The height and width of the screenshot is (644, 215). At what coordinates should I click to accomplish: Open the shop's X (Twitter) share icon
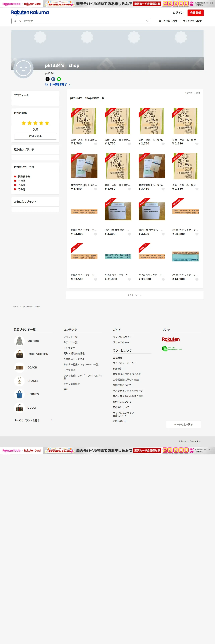(x=47, y=79)
